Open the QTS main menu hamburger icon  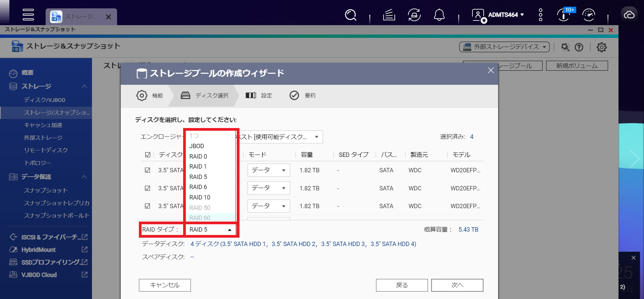pos(28,15)
